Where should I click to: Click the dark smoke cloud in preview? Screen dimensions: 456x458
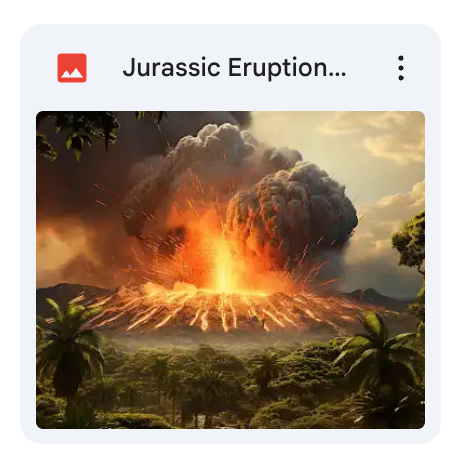[x=290, y=207]
